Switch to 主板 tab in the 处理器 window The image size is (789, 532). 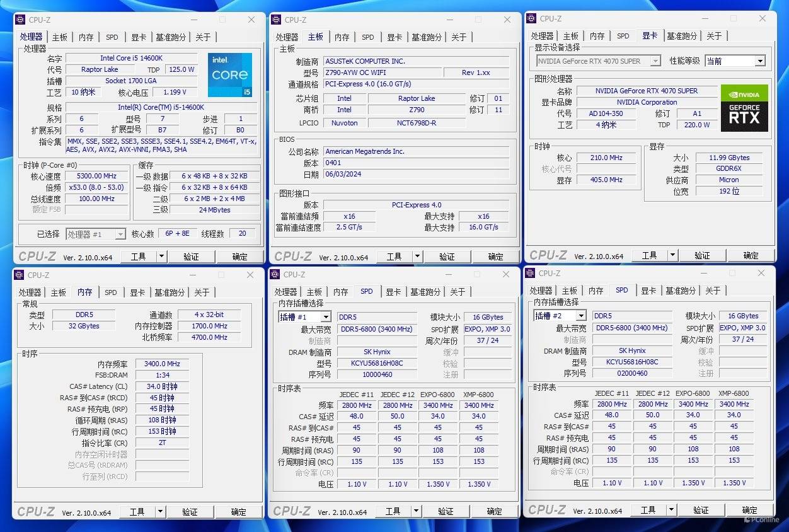59,37
